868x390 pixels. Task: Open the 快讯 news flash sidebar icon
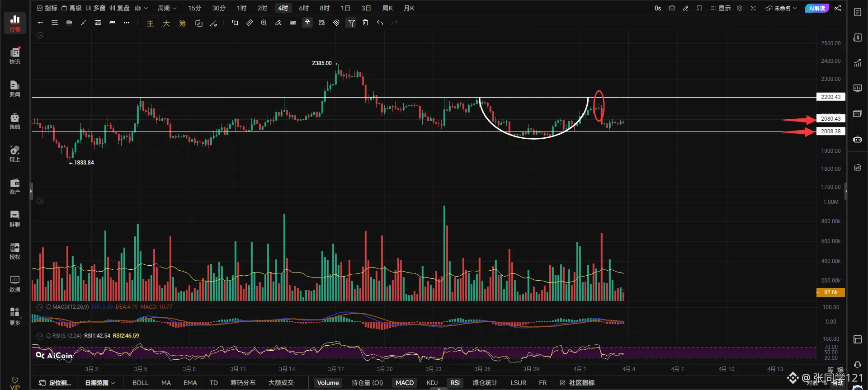15,55
